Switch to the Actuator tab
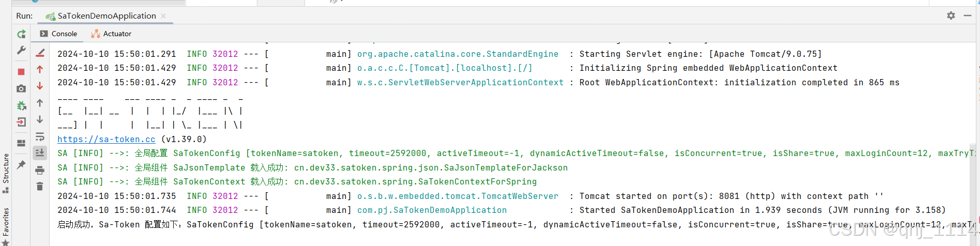 pos(111,34)
